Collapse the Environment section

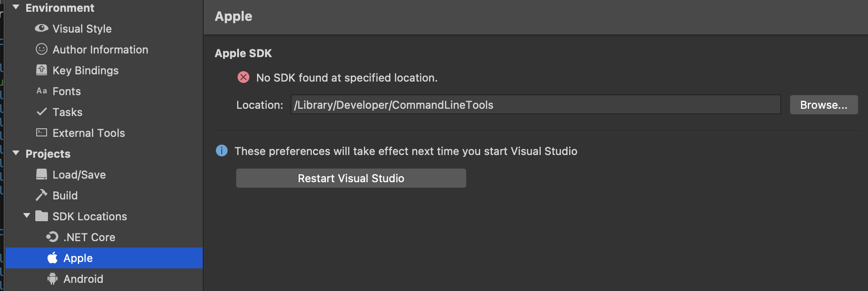pos(16,7)
